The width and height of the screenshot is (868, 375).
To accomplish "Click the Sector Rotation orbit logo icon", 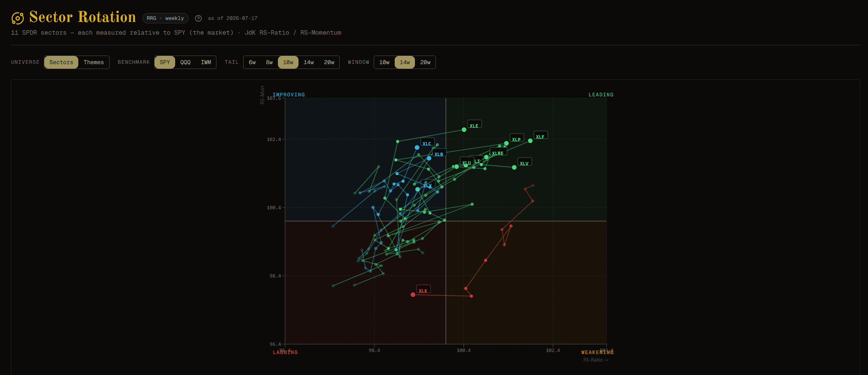I will click(18, 18).
